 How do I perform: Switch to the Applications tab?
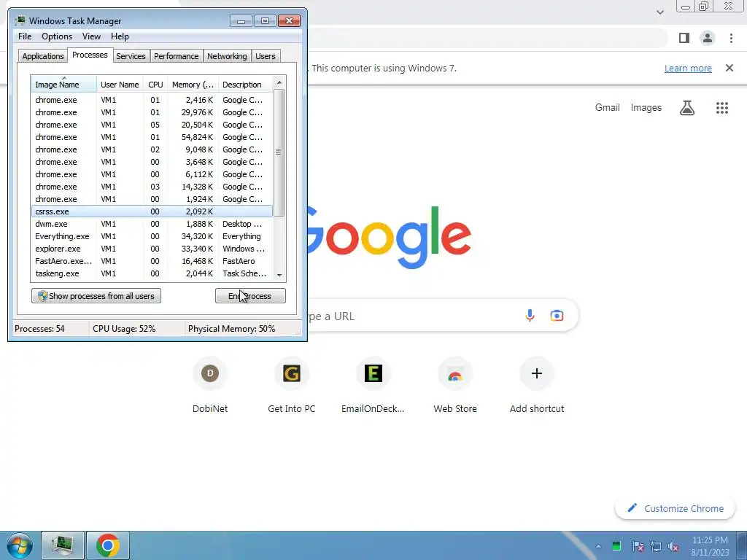point(43,56)
